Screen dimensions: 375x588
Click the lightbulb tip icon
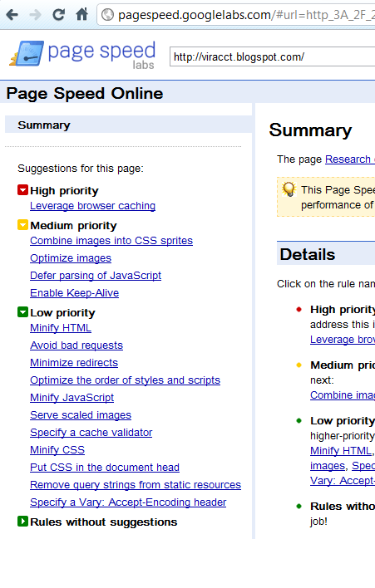coord(289,189)
